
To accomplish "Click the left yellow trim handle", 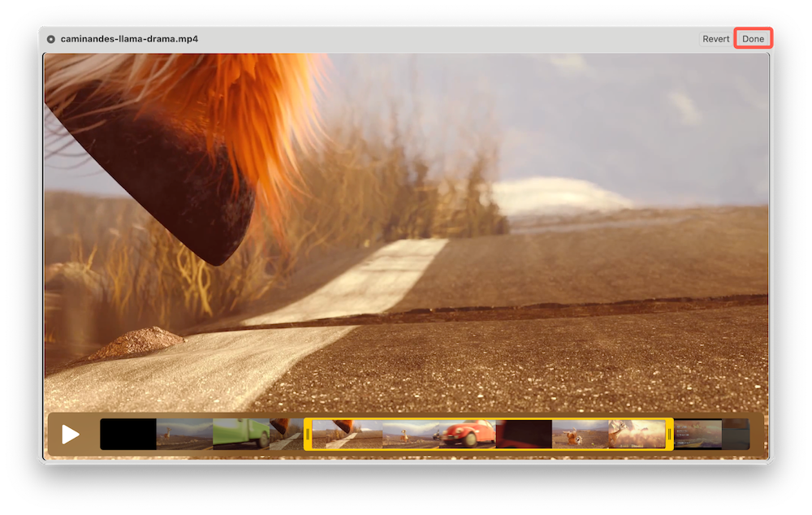I will tap(308, 435).
